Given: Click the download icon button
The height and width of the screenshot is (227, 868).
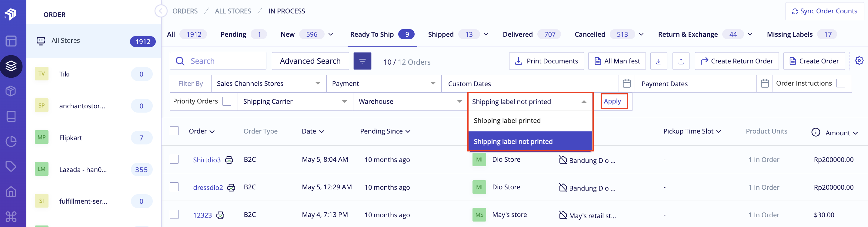Looking at the screenshot, I should pos(658,61).
